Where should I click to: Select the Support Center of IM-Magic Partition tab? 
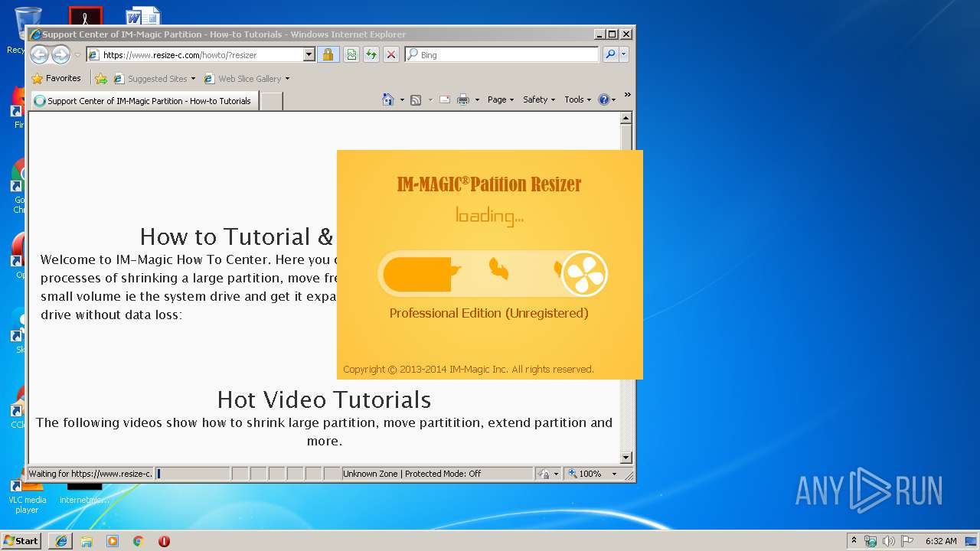[x=143, y=100]
